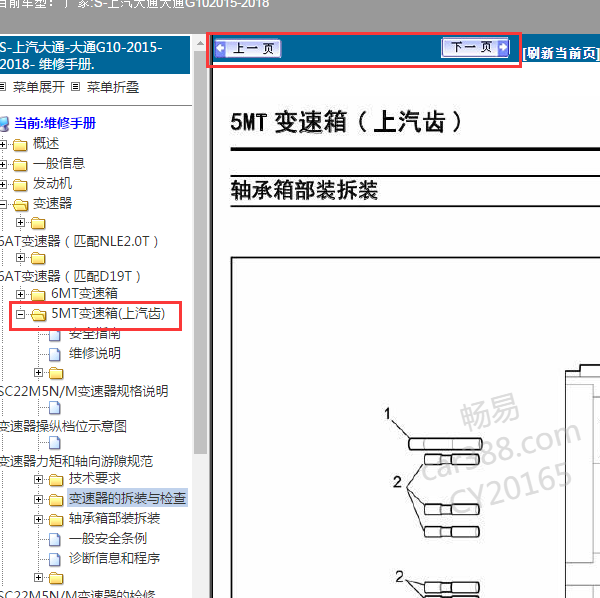This screenshot has height=598, width=600.
Task: Collapse the 5MT变速箱(上汽齿) tree node
Action: click(x=20, y=314)
